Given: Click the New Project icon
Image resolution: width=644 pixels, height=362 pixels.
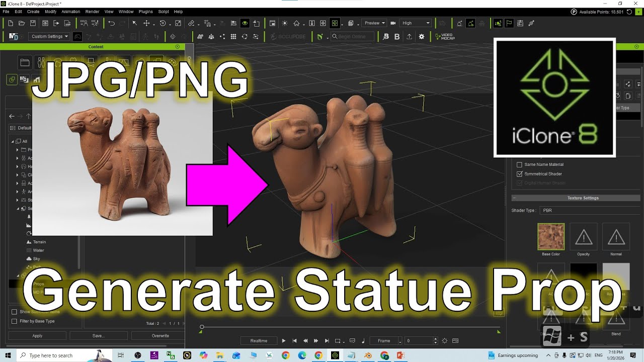Looking at the screenshot, I should [11, 23].
